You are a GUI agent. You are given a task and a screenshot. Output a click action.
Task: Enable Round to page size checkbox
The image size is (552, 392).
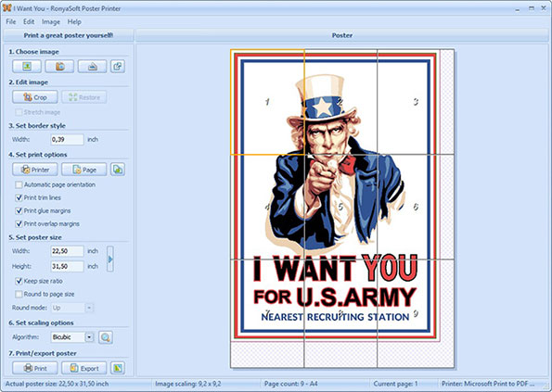click(19, 294)
